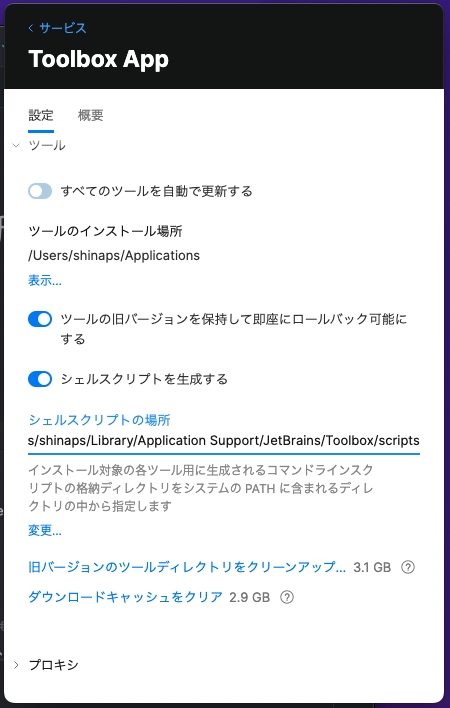The image size is (450, 708).
Task: Select the 設定 tab
Action: tap(41, 116)
